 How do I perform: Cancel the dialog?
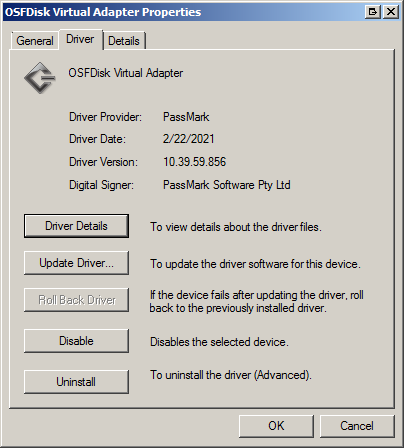357,426
